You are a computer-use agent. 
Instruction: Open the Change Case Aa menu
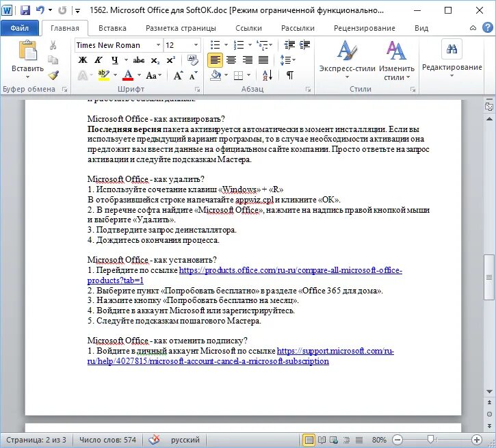click(x=154, y=75)
